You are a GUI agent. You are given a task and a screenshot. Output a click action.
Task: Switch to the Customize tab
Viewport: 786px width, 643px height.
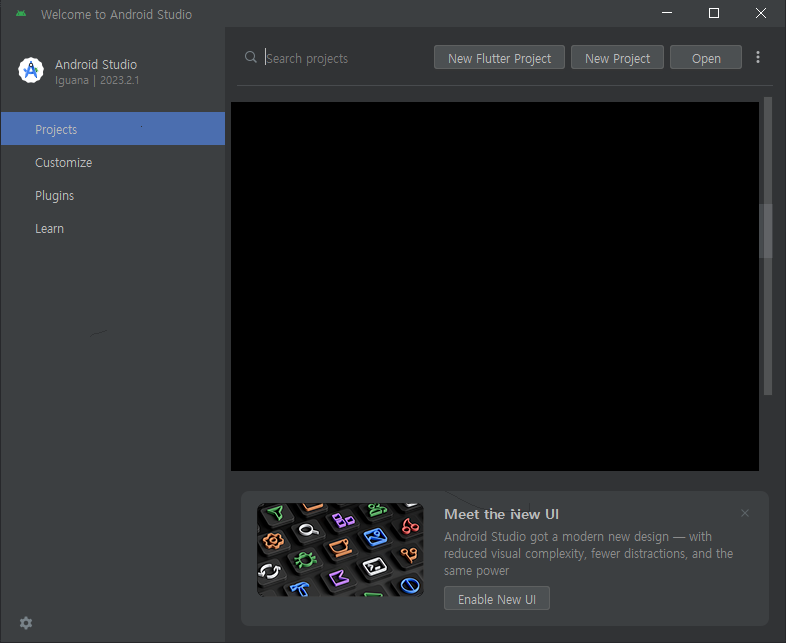113,162
